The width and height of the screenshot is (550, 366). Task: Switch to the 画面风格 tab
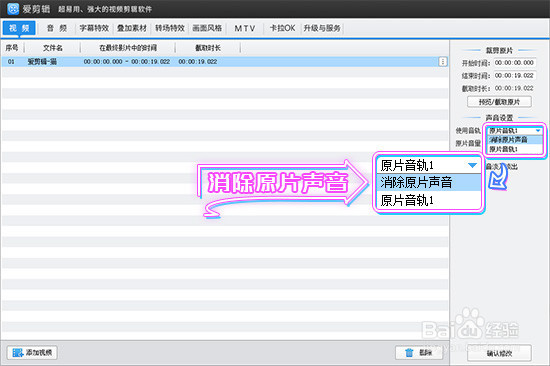pyautogui.click(x=207, y=28)
